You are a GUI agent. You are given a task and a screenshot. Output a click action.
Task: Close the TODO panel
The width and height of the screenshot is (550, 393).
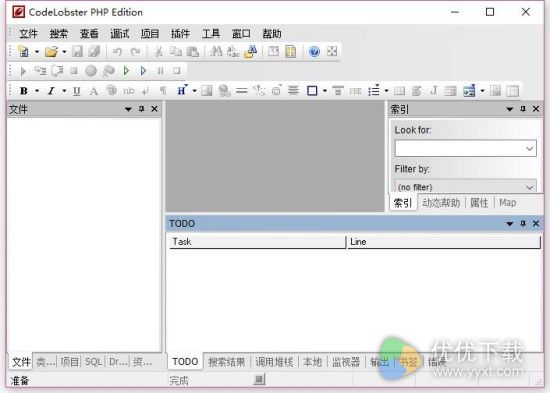536,224
